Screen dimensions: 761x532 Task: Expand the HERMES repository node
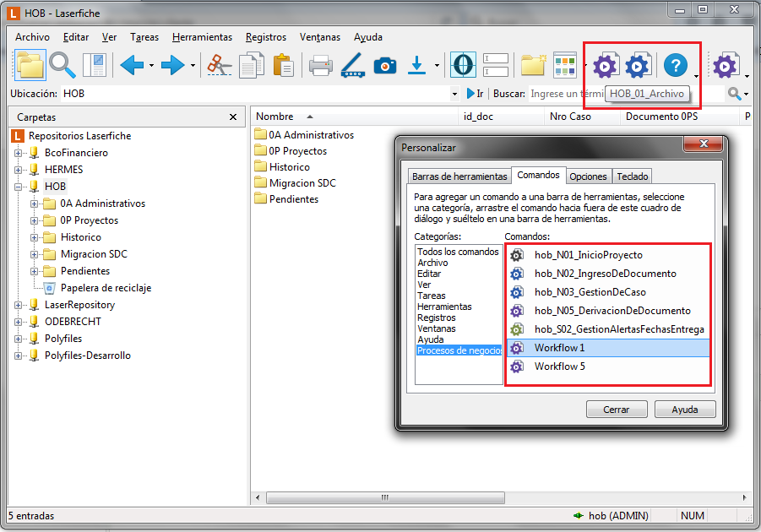tap(18, 170)
